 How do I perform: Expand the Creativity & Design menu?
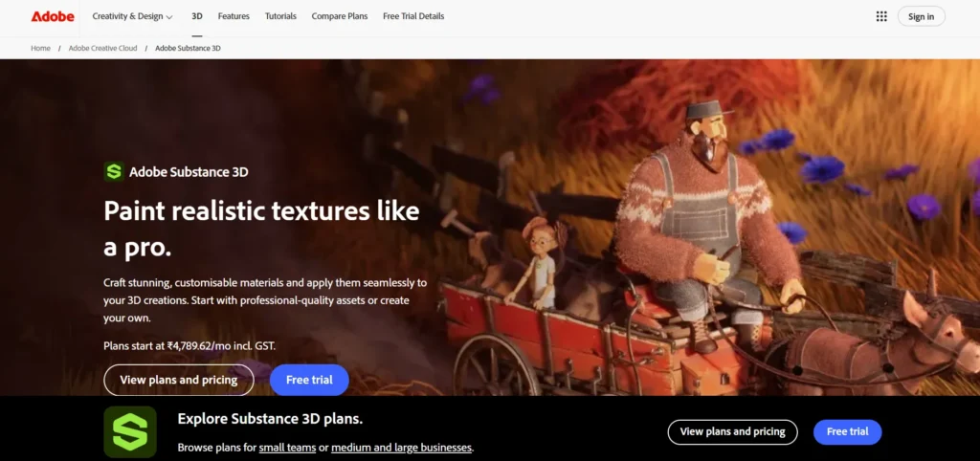tap(132, 16)
